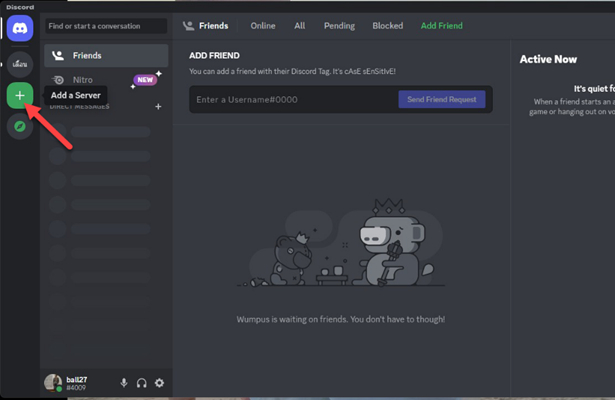Open User Settings gear icon
Screen dimensions: 615x400
(x=159, y=383)
